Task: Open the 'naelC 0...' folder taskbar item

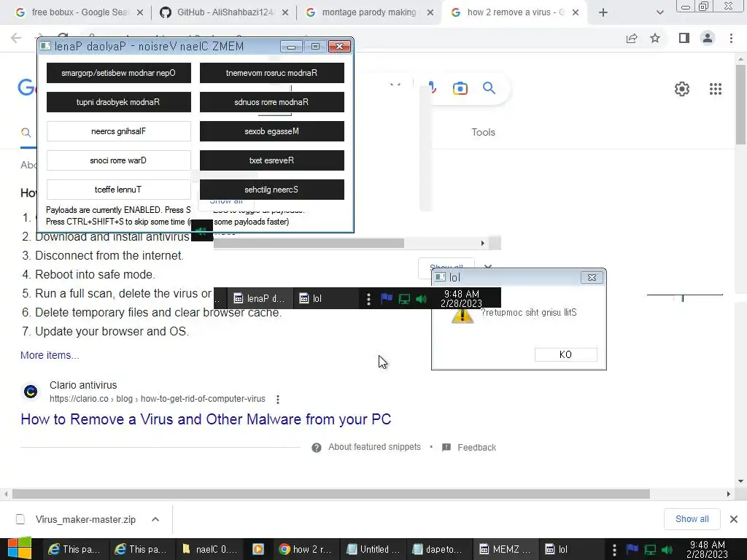Action: [x=209, y=549]
